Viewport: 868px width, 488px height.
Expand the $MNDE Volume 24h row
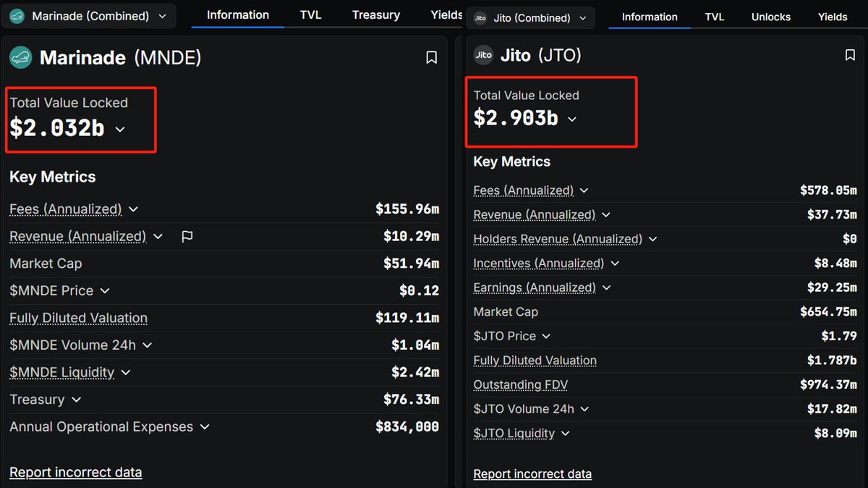[148, 345]
